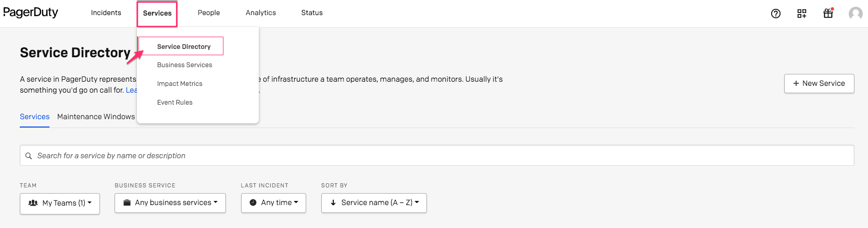Open Event Rules from Services menu
The height and width of the screenshot is (228, 868).
(x=175, y=103)
